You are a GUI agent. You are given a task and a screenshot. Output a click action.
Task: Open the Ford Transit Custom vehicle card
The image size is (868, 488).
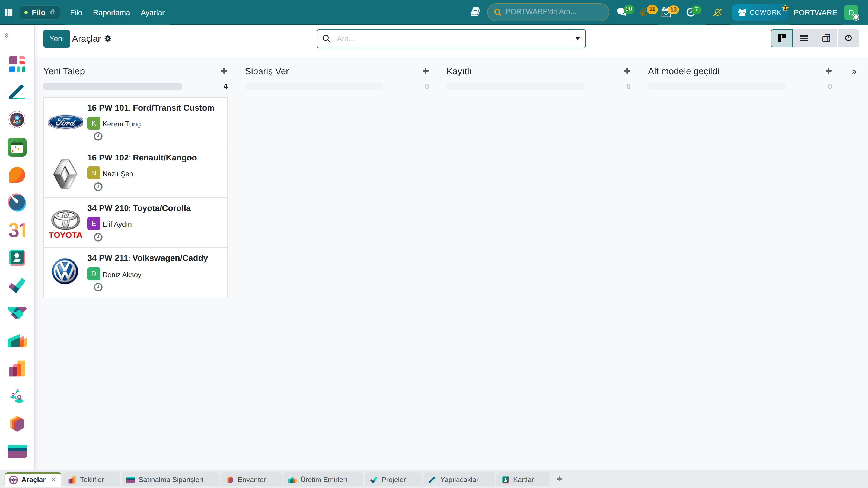135,122
